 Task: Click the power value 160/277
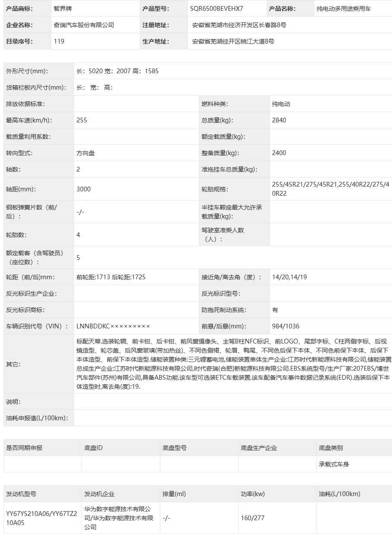253,518
